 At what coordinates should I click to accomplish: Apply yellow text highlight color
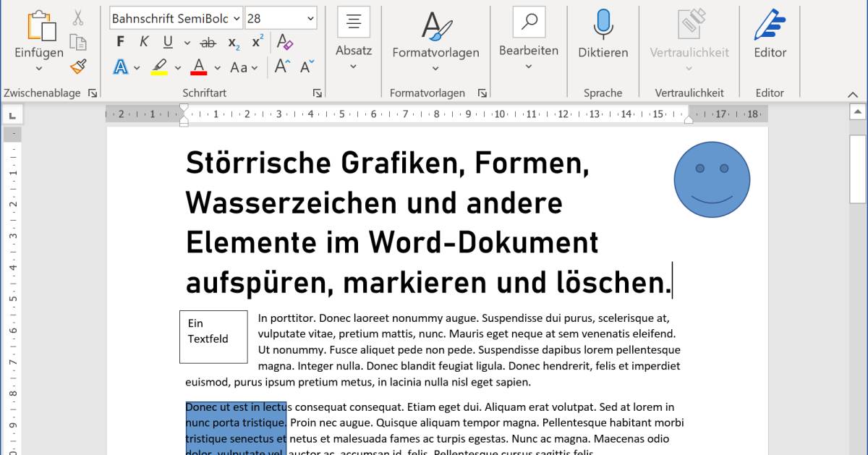coord(159,67)
